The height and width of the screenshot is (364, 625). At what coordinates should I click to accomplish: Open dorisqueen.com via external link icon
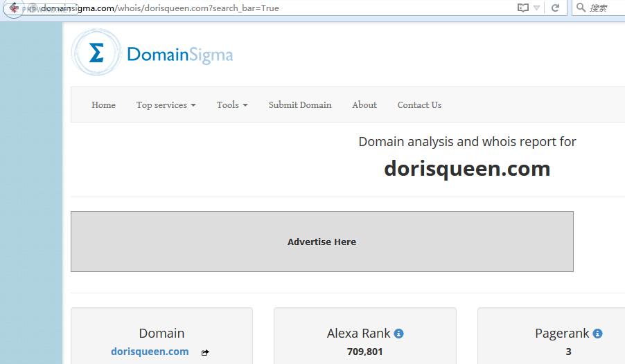pos(205,352)
